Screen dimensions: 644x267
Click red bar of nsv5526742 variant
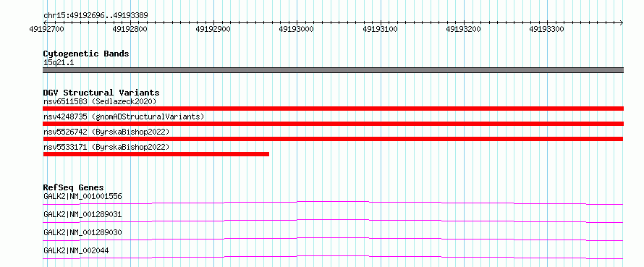point(333,139)
